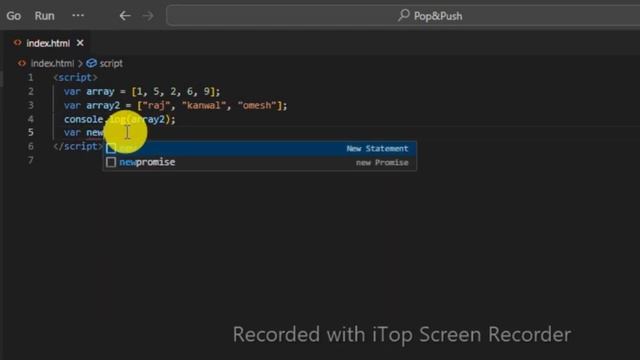Click the console word on line 4
The width and height of the screenshot is (640, 360).
84,119
